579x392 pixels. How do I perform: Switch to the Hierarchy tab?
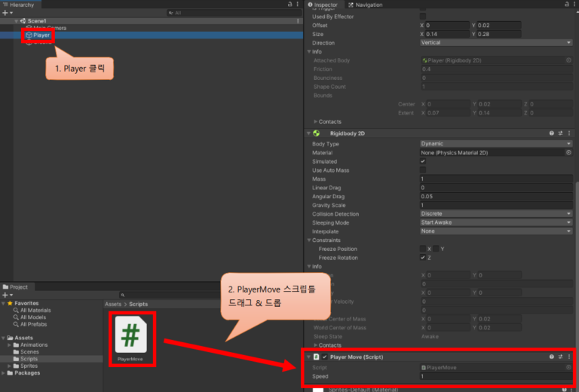pos(18,5)
